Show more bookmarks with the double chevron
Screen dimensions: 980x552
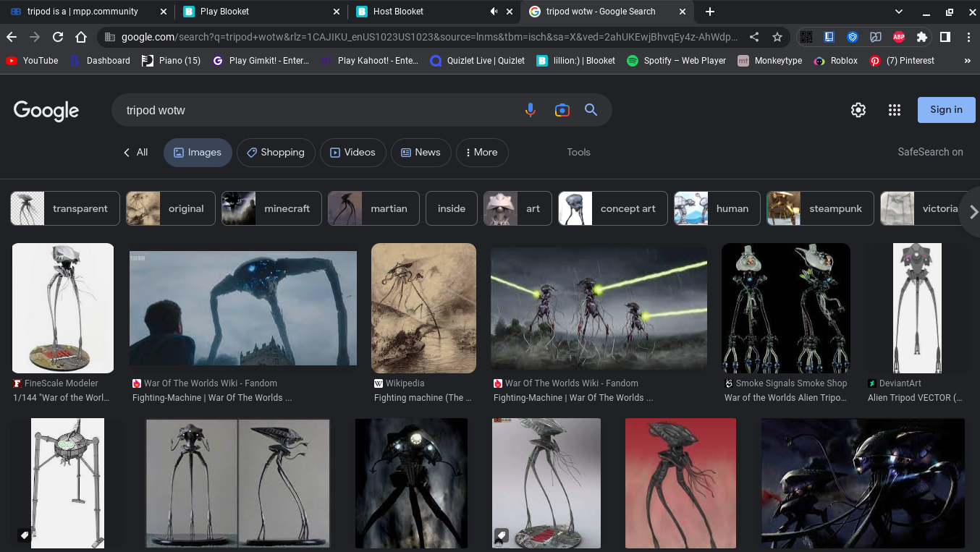point(968,61)
